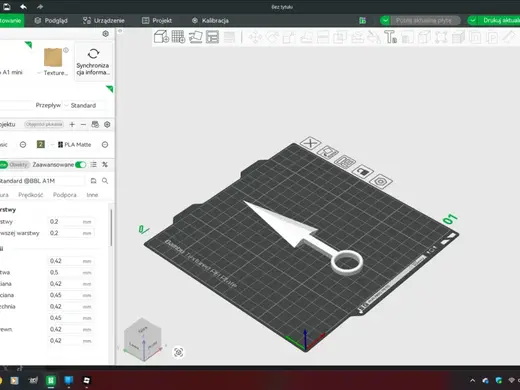Open the Standard @BBL A1M preset dropdown
Image resolution: width=520 pixels, height=390 pixels.
tap(41, 181)
